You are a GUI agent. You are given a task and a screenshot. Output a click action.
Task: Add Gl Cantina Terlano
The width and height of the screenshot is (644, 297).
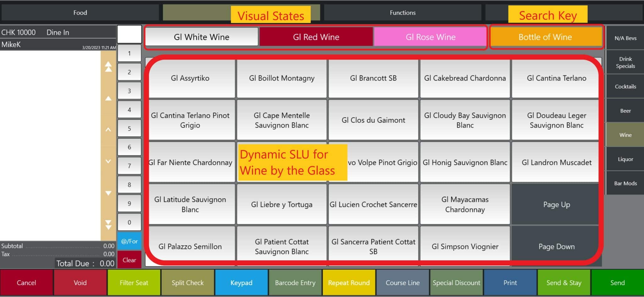click(x=556, y=78)
